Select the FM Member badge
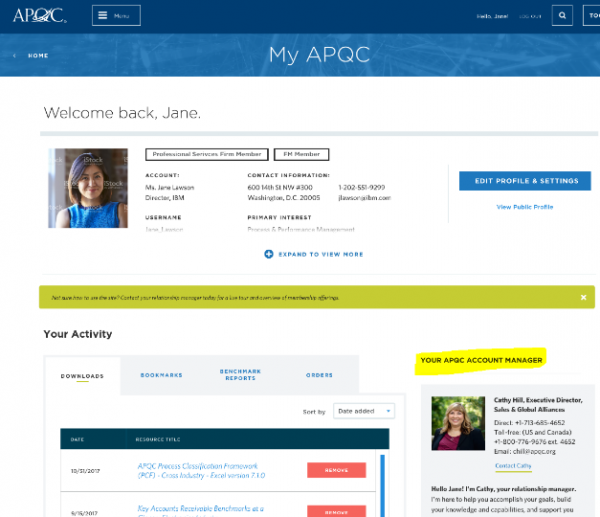 (x=302, y=154)
